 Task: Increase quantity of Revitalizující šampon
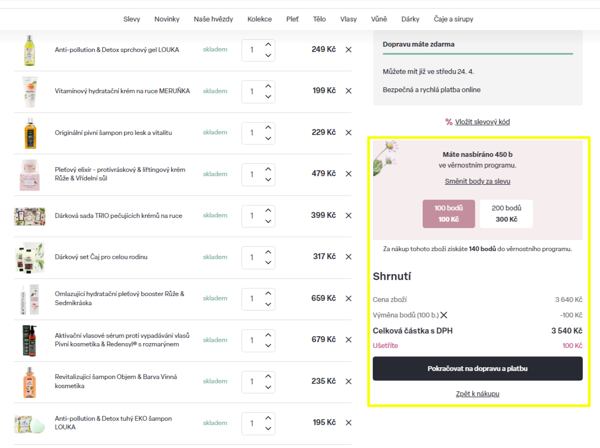point(268,376)
